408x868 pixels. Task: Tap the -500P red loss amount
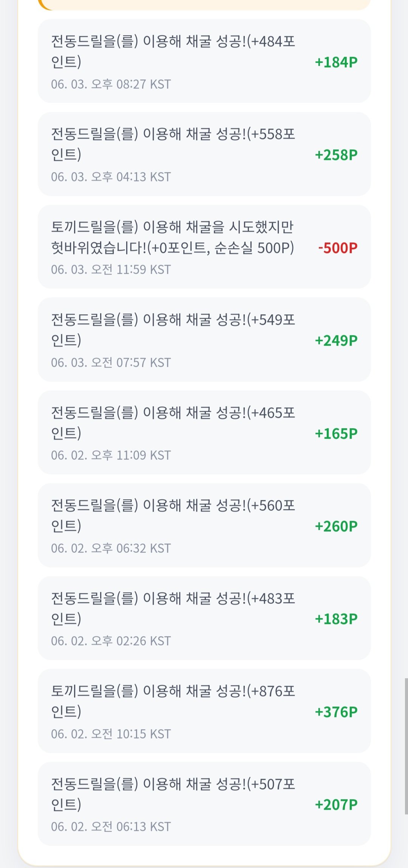pyautogui.click(x=338, y=248)
